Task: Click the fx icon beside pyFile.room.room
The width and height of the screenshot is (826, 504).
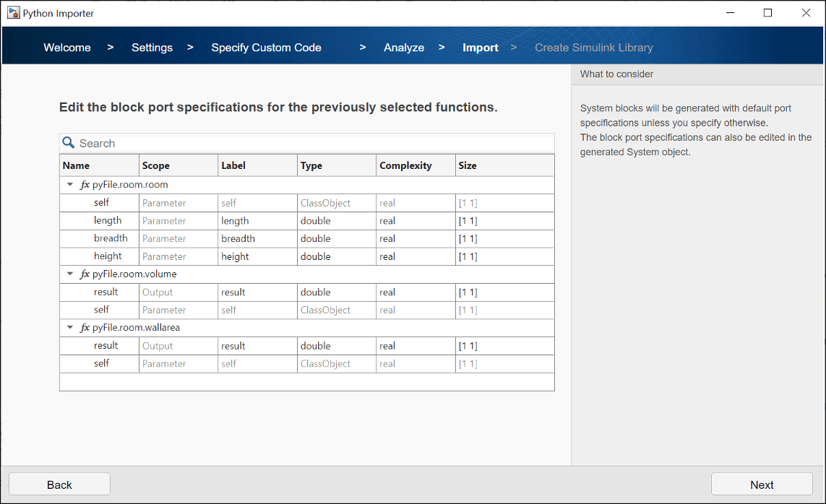Action: [85, 185]
